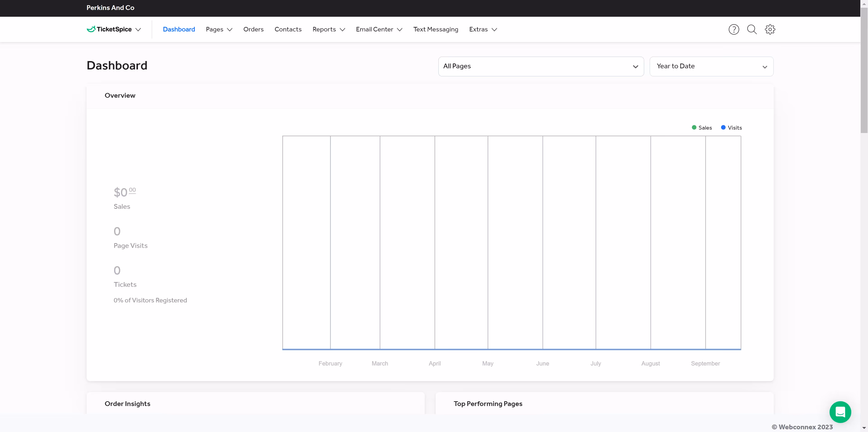Expand the All Pages dropdown

[541, 66]
